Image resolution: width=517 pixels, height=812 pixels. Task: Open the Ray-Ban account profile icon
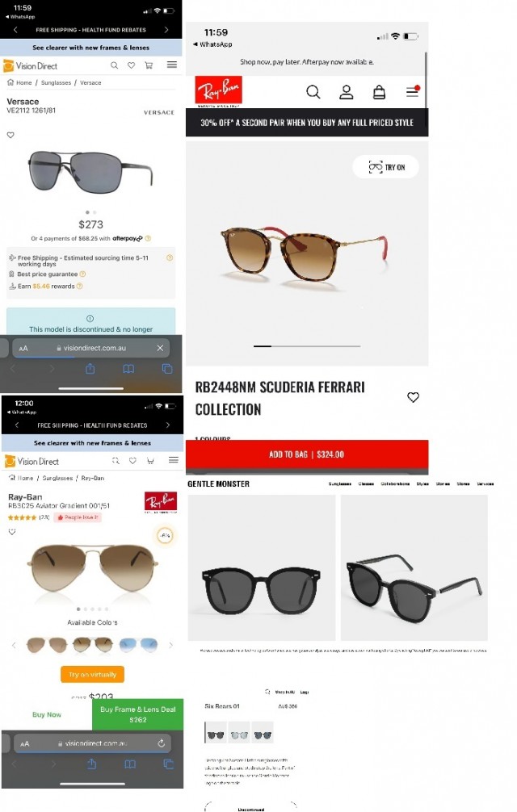tap(346, 92)
